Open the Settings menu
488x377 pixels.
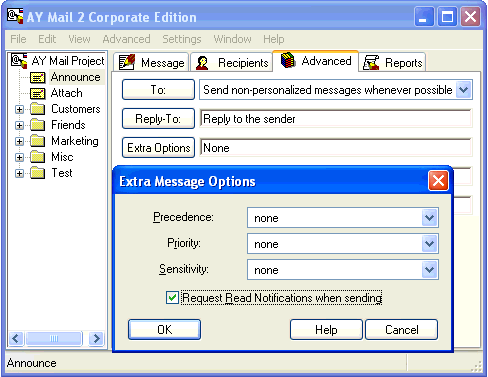(182, 39)
